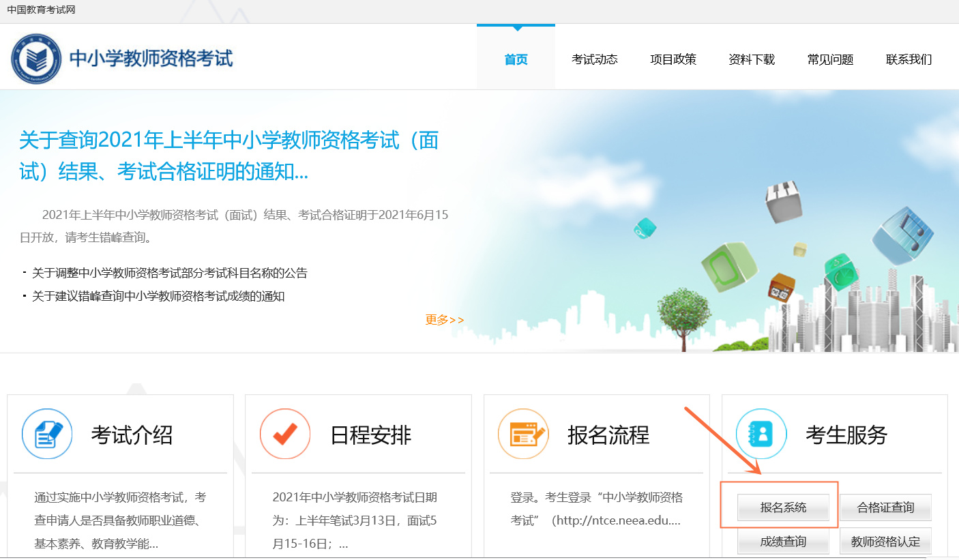
Task: Open notice about 调整考试科目名称的公告
Action: tap(170, 274)
